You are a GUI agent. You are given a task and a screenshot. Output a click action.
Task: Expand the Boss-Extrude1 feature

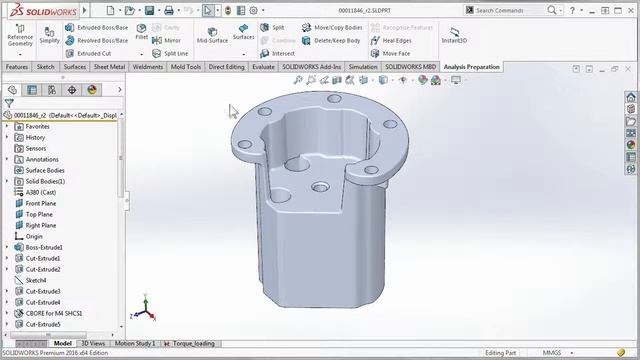[x=7, y=247]
